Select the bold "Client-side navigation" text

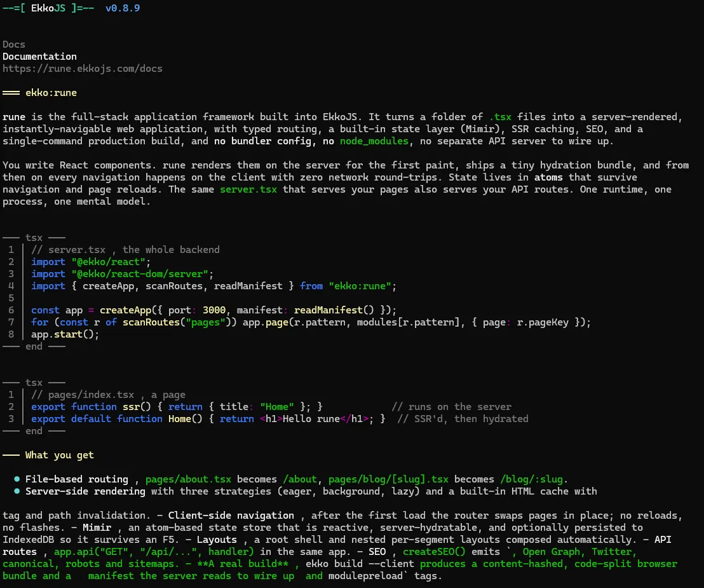tap(231, 516)
